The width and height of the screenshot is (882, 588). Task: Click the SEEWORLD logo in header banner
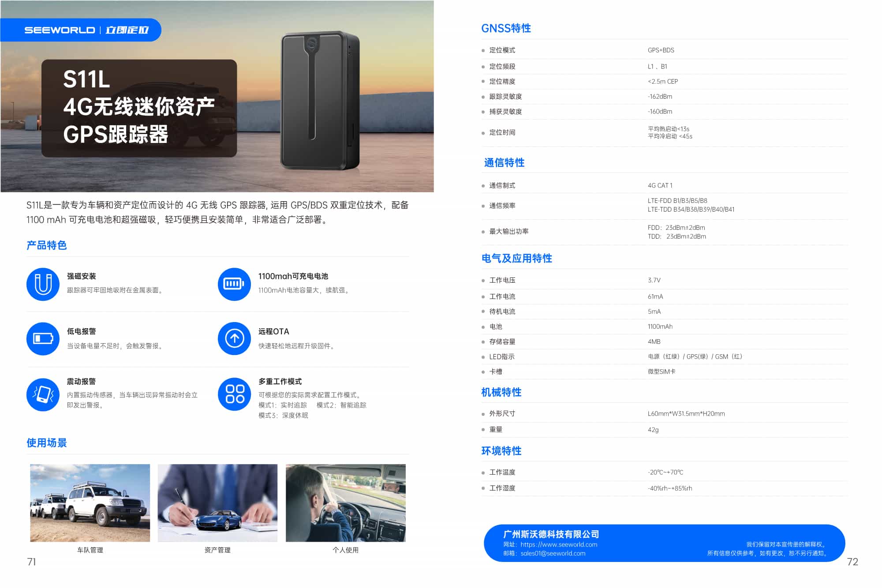click(x=60, y=30)
